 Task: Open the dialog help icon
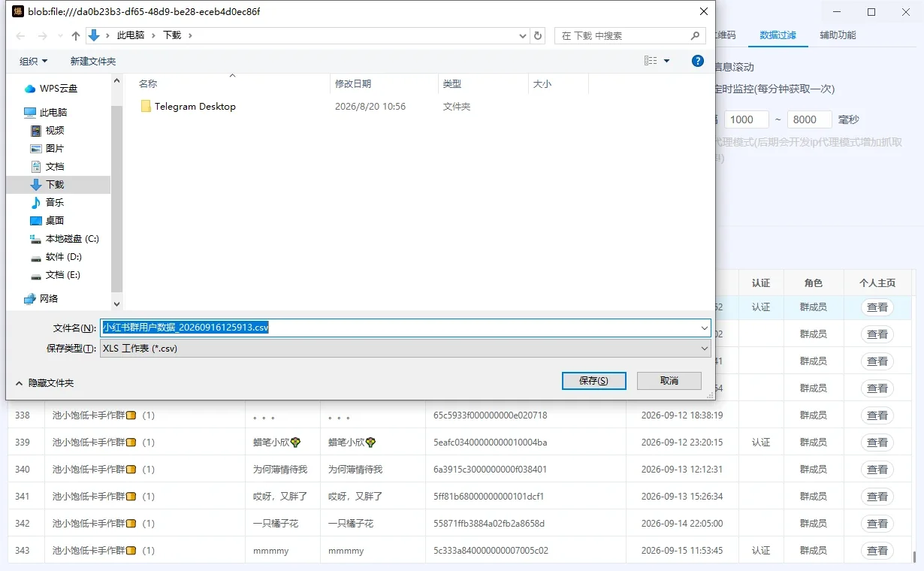point(697,61)
